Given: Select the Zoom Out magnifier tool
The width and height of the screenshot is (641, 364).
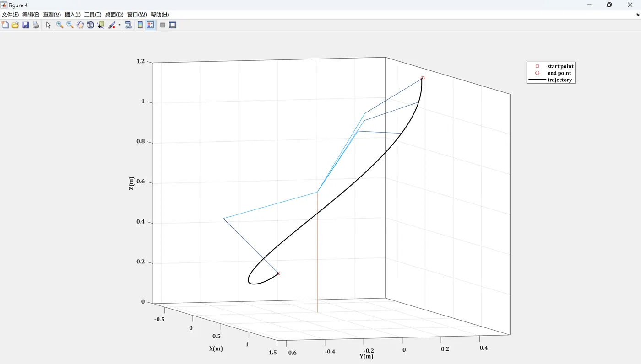Looking at the screenshot, I should (x=70, y=25).
